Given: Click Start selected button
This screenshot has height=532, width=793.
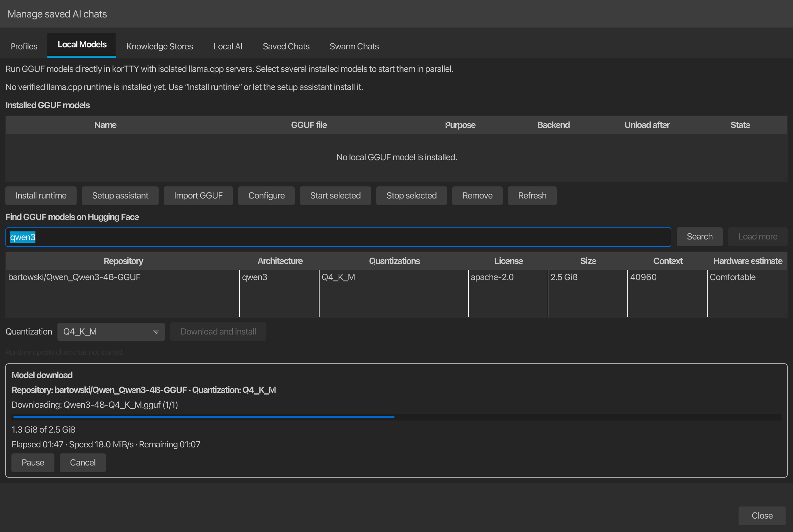Looking at the screenshot, I should pyautogui.click(x=335, y=196).
